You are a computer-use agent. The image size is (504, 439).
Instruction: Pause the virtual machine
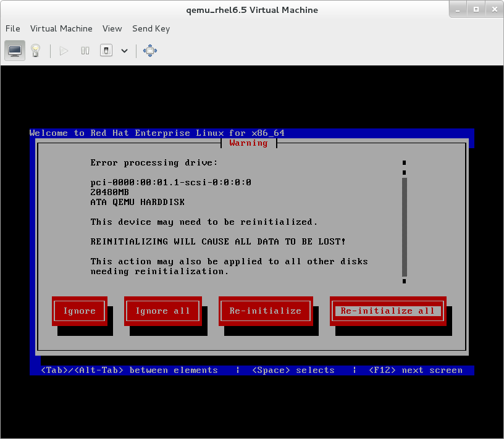click(85, 51)
